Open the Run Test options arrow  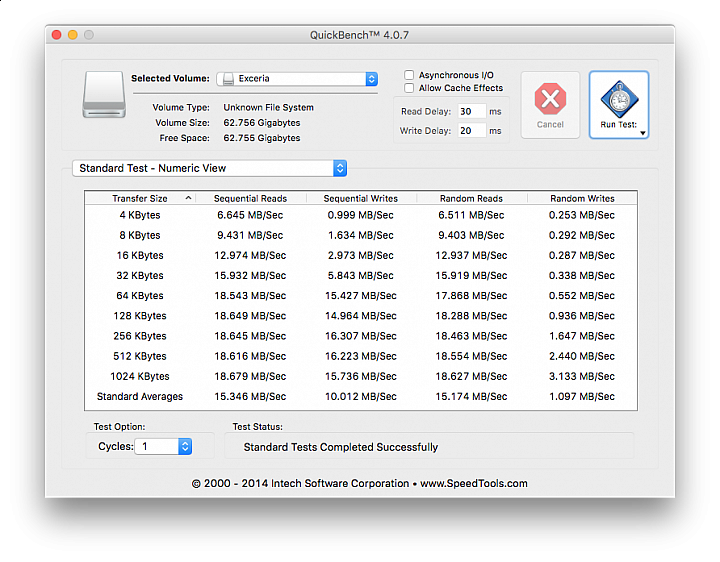click(x=643, y=133)
